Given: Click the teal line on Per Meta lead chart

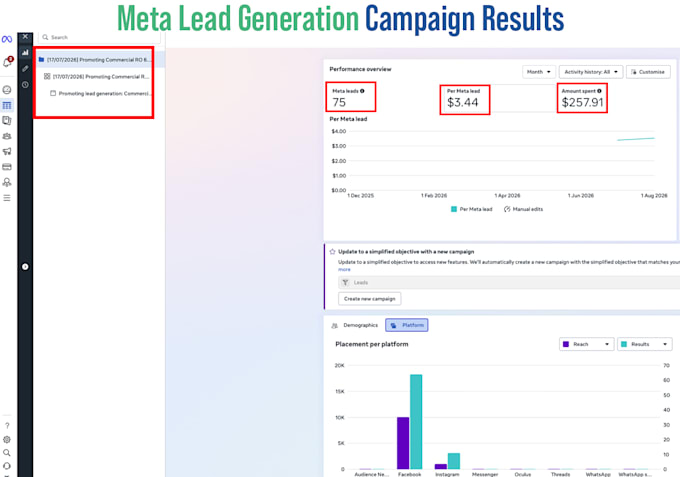Looking at the screenshot, I should (636, 139).
